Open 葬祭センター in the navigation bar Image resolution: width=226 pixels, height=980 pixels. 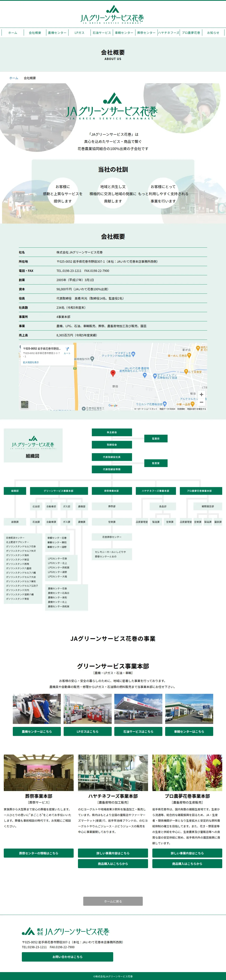point(146,33)
